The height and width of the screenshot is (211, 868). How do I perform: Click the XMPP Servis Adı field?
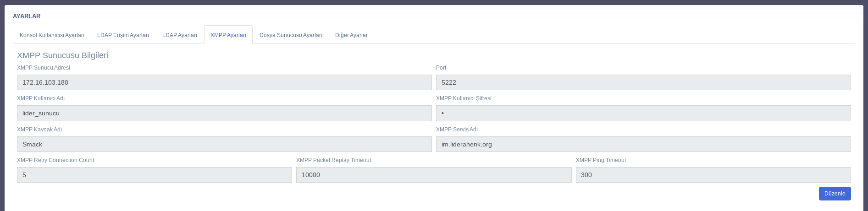point(643,144)
